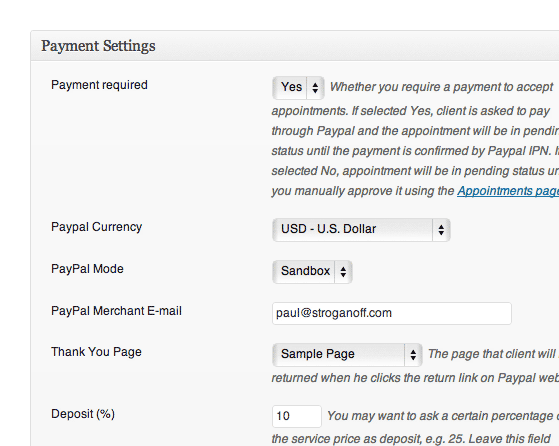Click the Payment required label
559x446 pixels.
coord(99,85)
